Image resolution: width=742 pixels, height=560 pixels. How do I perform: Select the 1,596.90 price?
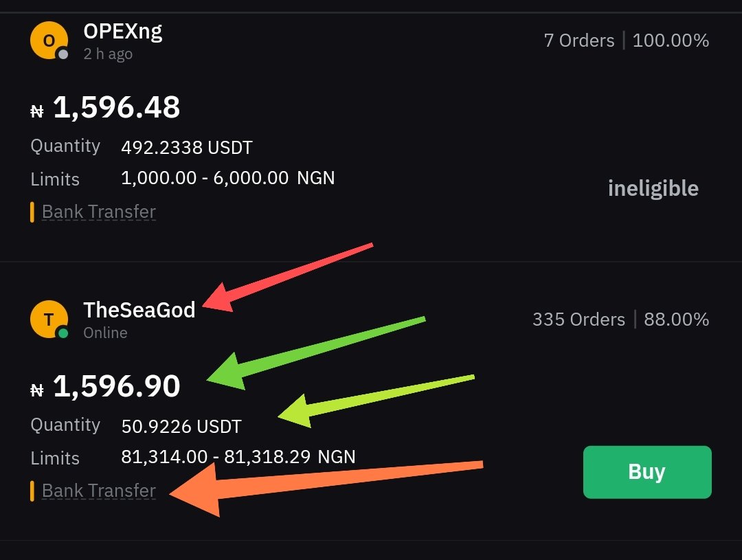click(x=116, y=385)
